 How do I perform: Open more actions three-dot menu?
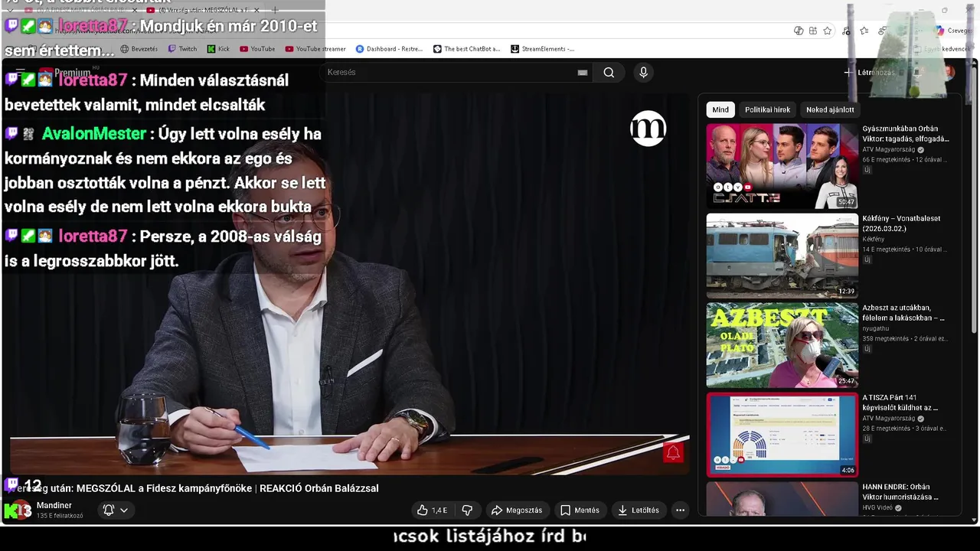click(680, 510)
